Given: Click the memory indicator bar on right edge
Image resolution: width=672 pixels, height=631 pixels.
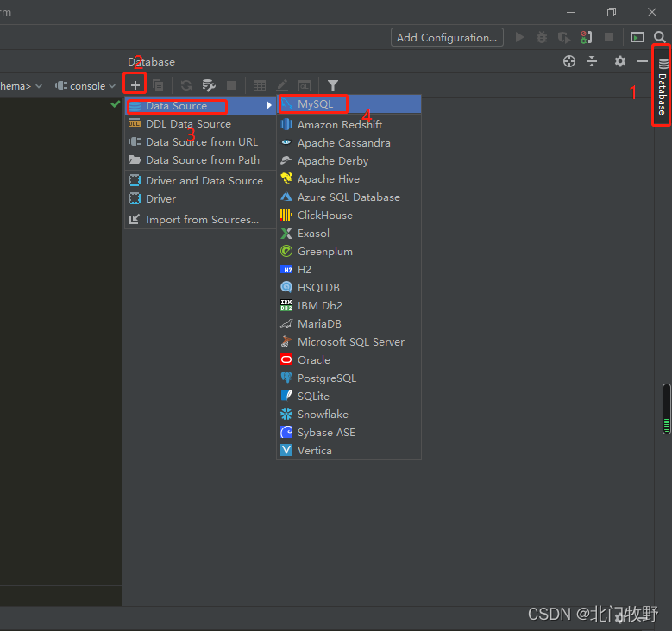Looking at the screenshot, I should click(667, 409).
